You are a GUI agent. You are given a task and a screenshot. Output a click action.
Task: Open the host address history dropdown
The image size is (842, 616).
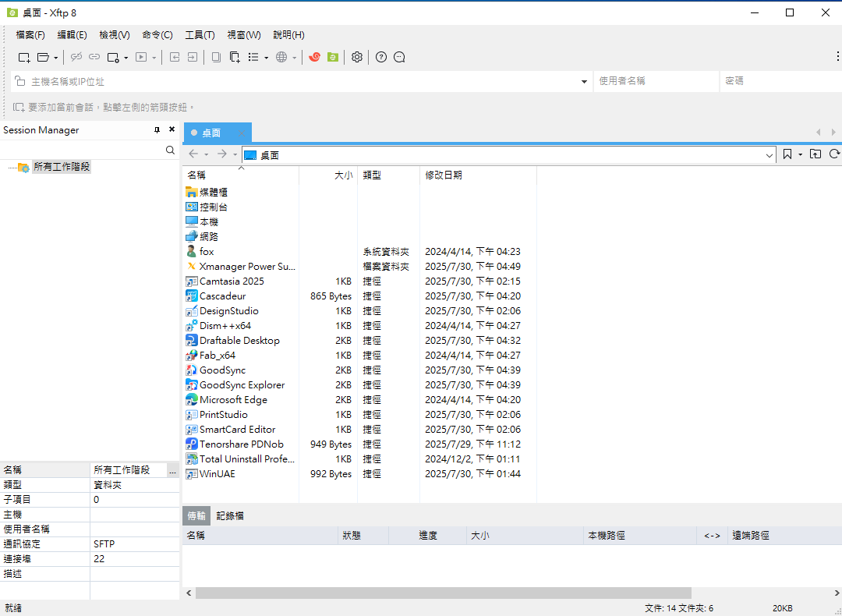pyautogui.click(x=585, y=82)
